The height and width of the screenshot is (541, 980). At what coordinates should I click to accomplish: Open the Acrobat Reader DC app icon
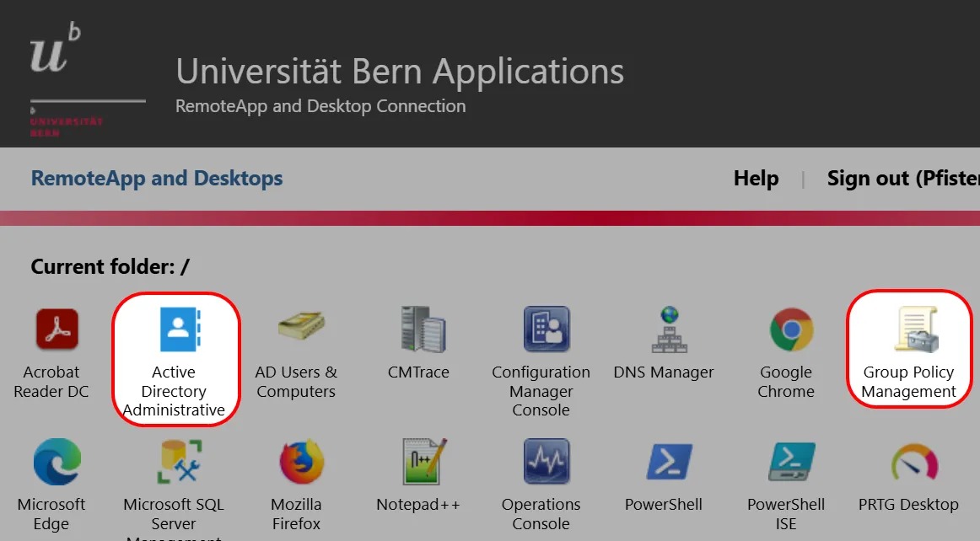(x=57, y=329)
